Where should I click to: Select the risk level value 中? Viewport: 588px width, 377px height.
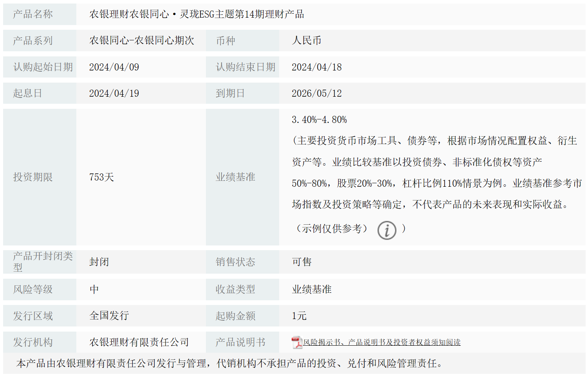(94, 290)
